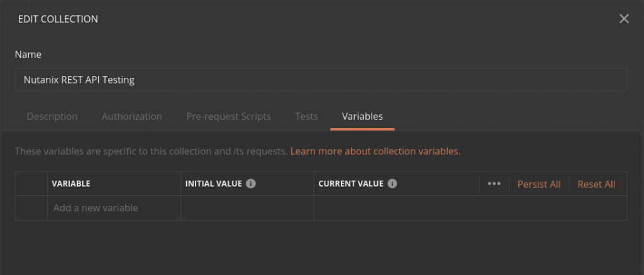Screen dimensions: 644x275
Task: Open Learn more about collection variables link
Action: [x=375, y=151]
